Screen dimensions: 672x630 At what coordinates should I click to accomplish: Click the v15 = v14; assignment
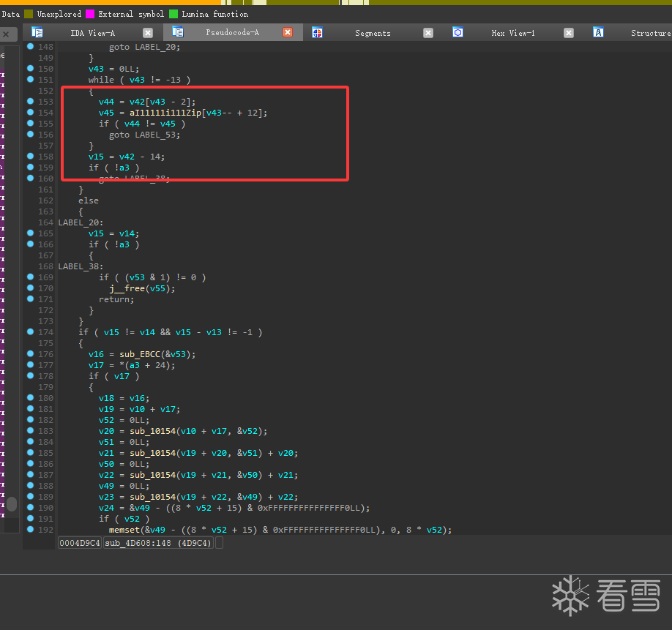tap(113, 233)
